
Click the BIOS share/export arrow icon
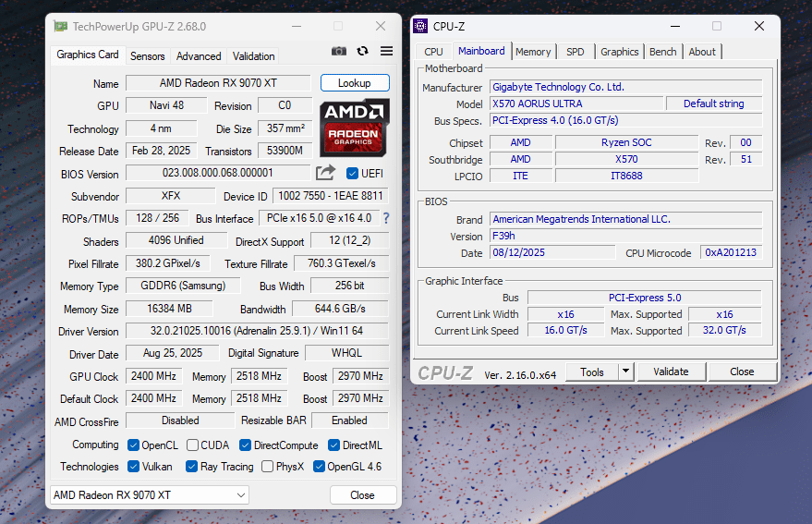tap(325, 173)
